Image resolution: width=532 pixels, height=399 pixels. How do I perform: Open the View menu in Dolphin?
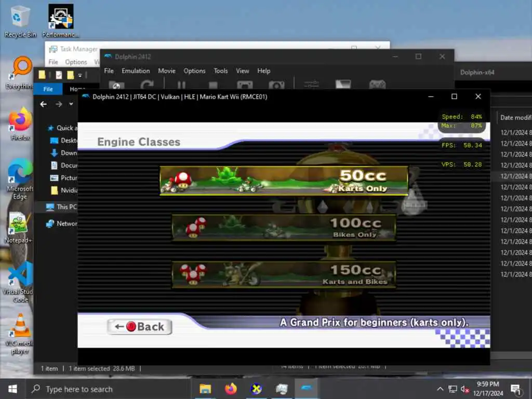coord(242,71)
